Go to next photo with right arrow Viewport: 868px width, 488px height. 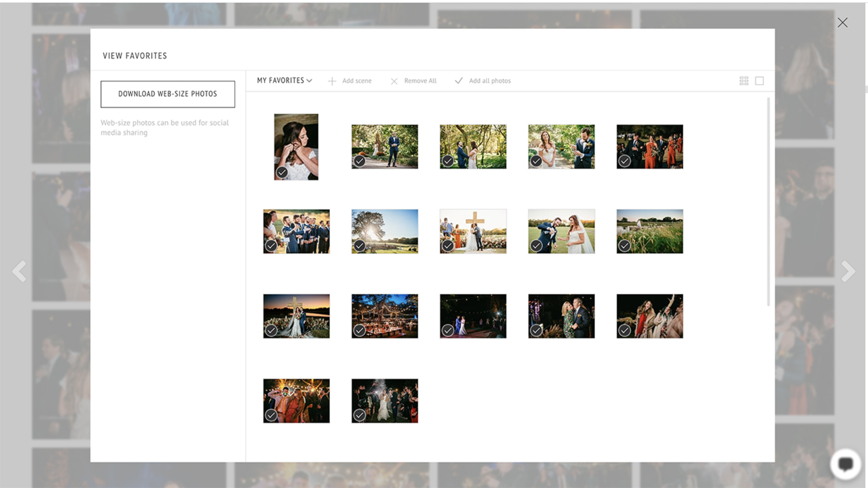pos(848,271)
